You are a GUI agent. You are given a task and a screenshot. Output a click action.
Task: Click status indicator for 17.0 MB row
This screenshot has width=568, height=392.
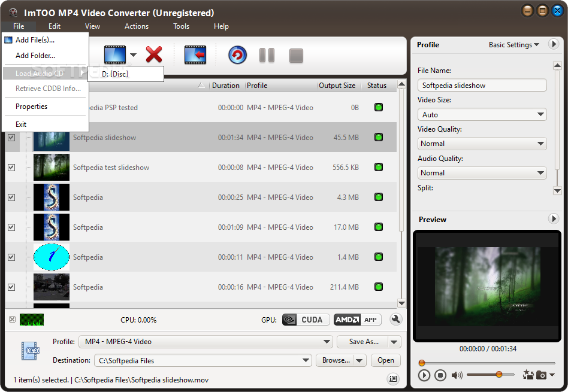tap(379, 227)
